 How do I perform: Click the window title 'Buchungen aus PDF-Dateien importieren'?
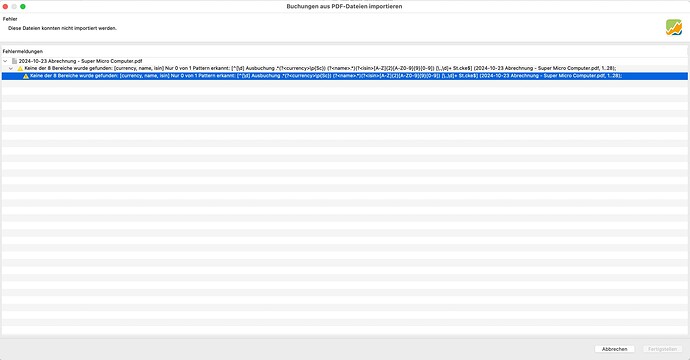[344, 6]
